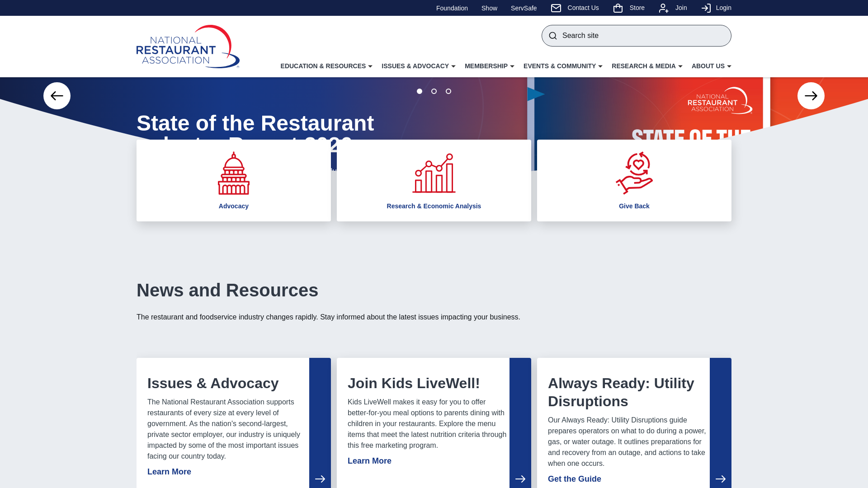The width and height of the screenshot is (868, 488).
Task: Click Login text link
Action: coord(724,8)
